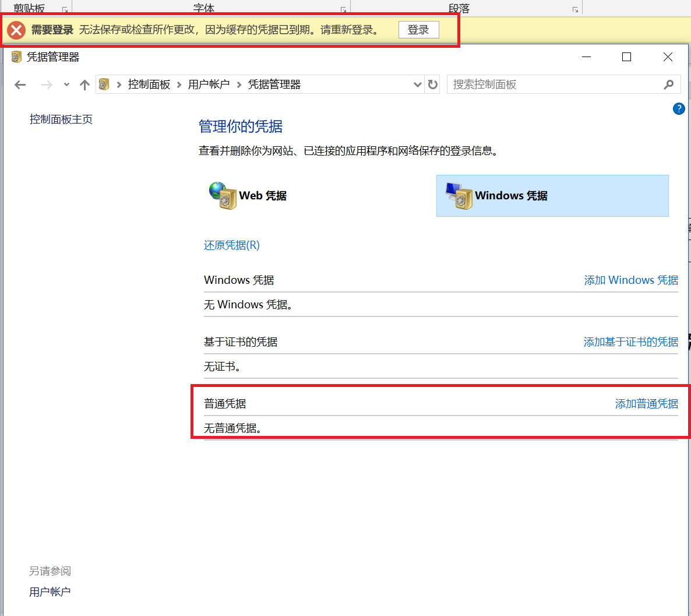Click the 无普通凭据。 text
The width and height of the screenshot is (691, 616).
[232, 428]
